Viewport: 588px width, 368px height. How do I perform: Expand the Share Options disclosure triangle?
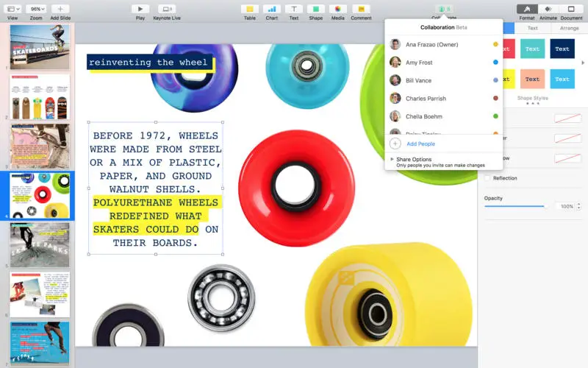click(392, 159)
